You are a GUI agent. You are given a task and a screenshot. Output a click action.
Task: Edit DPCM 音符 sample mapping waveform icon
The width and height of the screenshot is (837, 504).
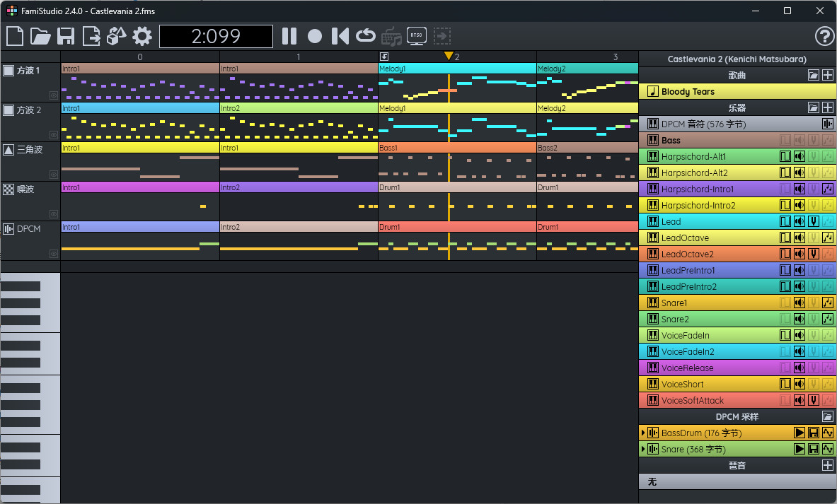click(x=827, y=124)
